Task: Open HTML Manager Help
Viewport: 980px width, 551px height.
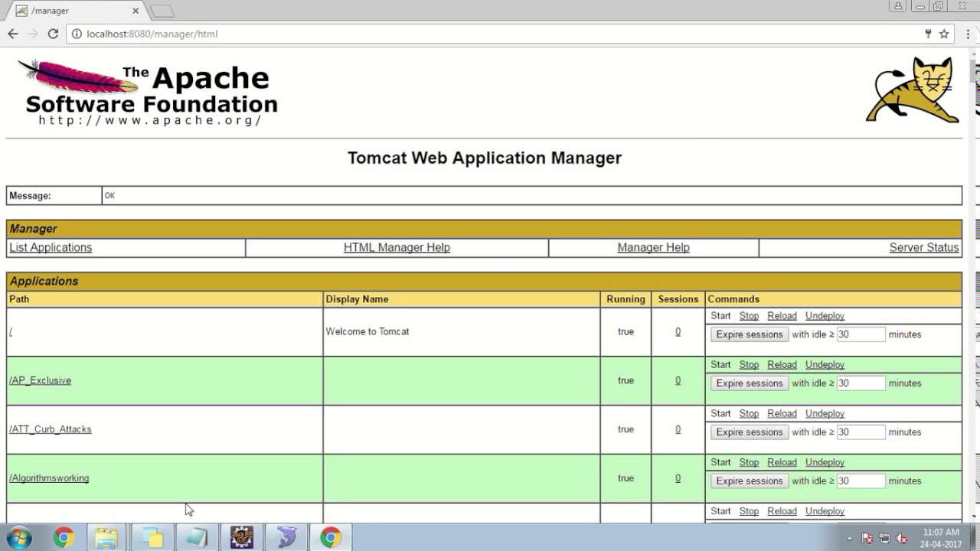Action: pyautogui.click(x=397, y=247)
